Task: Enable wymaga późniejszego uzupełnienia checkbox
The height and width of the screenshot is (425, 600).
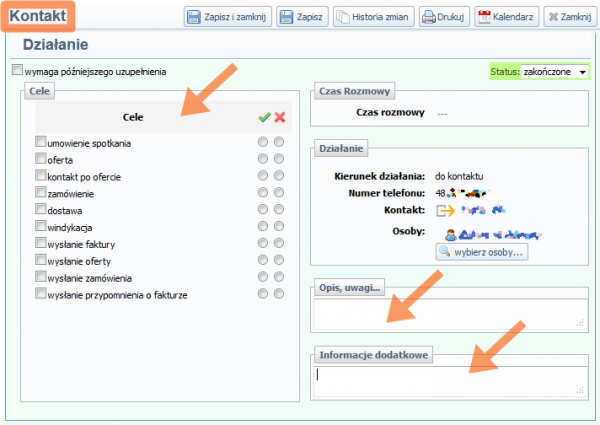Action: tap(17, 71)
